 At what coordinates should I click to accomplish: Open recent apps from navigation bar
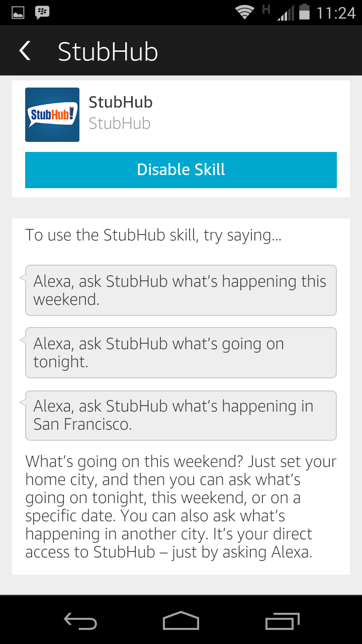coord(282,621)
